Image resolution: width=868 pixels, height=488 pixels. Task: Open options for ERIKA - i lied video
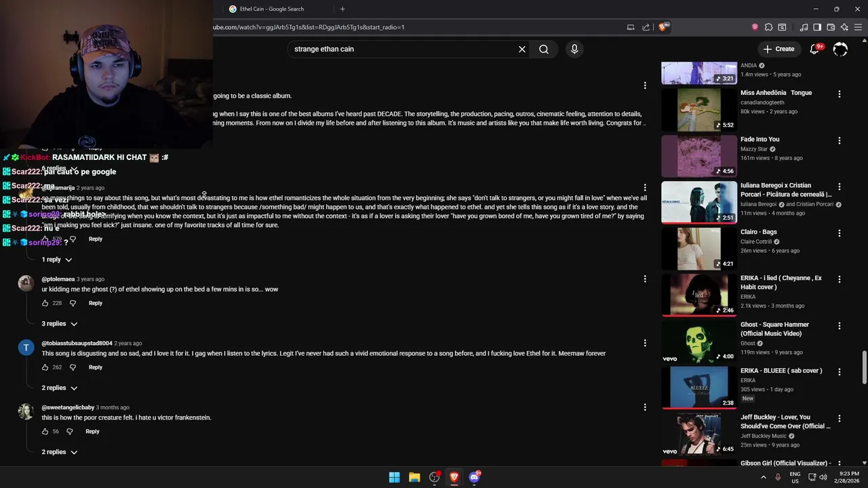click(x=840, y=279)
